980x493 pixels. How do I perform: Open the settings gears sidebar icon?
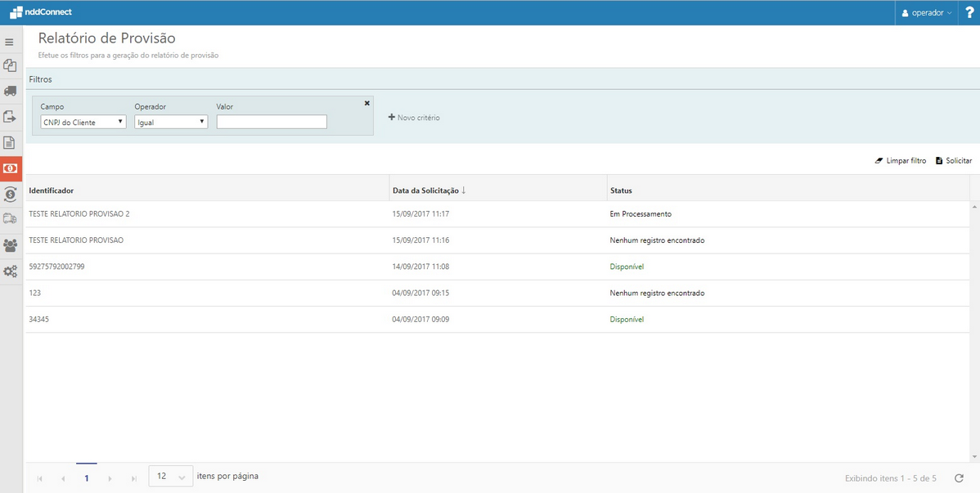(11, 271)
